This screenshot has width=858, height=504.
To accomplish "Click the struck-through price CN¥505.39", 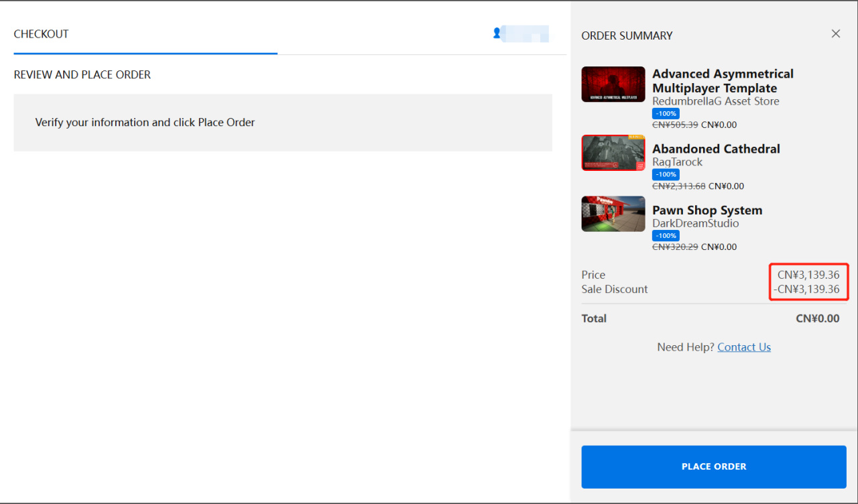I will coord(675,125).
